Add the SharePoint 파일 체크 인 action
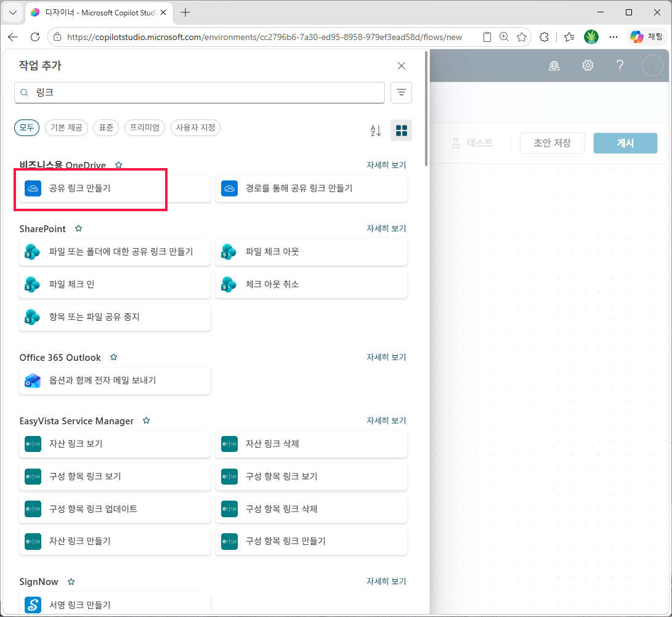672x617 pixels. click(x=115, y=284)
